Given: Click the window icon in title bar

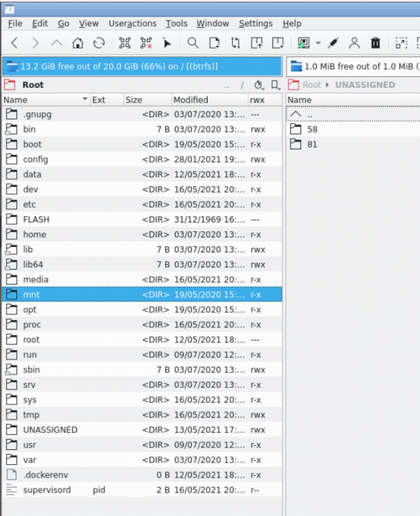Looking at the screenshot, I should click(9, 9).
